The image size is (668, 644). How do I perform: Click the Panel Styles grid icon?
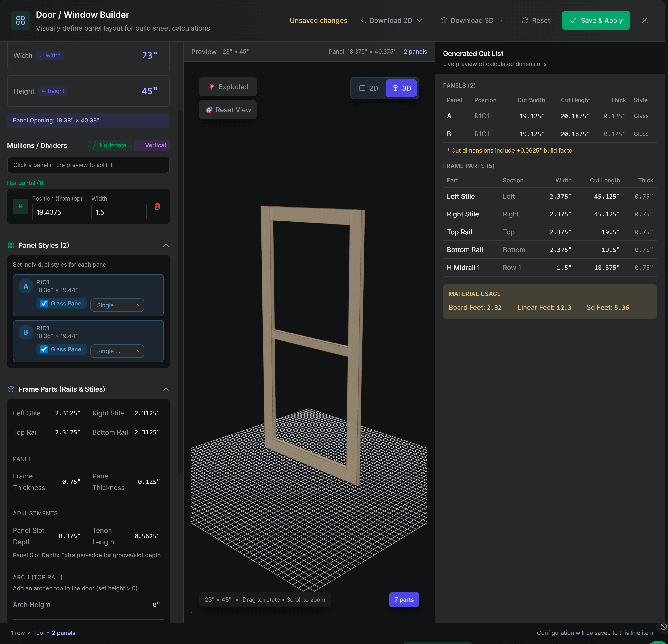(x=11, y=246)
